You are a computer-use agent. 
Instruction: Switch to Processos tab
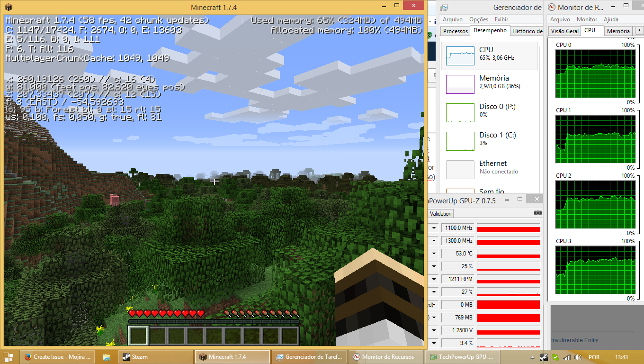click(456, 31)
